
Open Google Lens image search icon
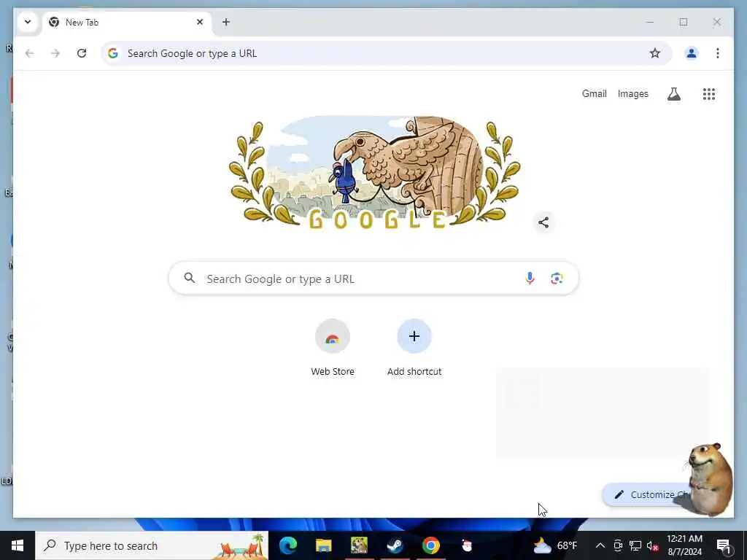click(557, 278)
